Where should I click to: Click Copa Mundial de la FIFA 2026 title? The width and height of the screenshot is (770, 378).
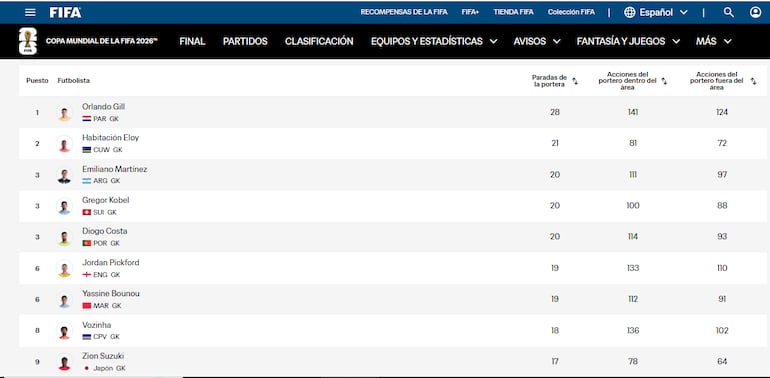pos(102,41)
